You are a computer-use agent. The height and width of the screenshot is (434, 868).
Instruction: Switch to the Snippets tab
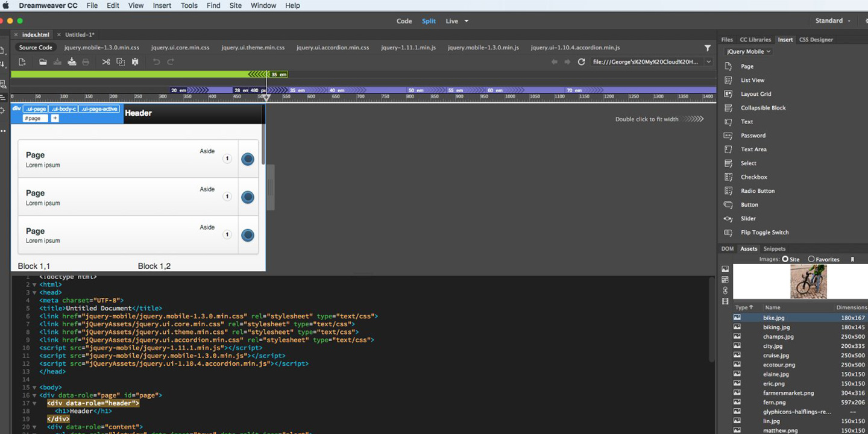[774, 248]
